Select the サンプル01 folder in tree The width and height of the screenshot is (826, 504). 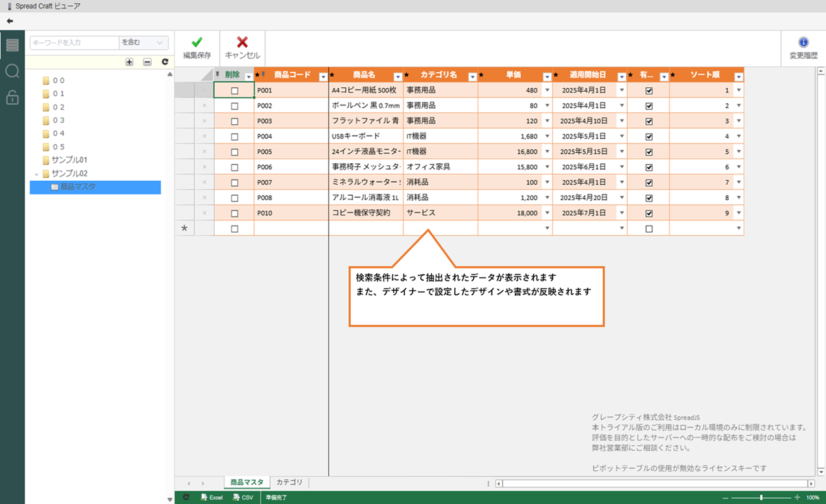69,160
